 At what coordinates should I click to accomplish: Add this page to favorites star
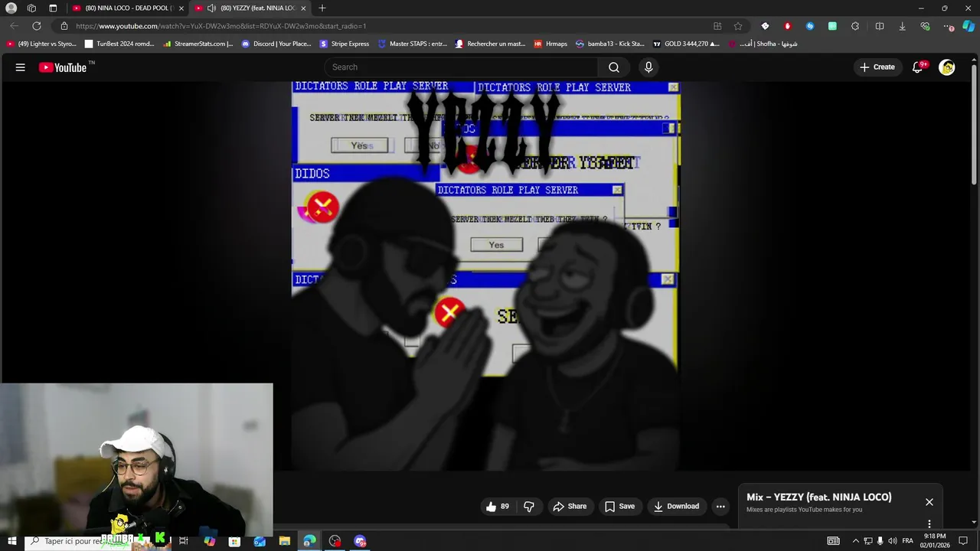coord(738,26)
